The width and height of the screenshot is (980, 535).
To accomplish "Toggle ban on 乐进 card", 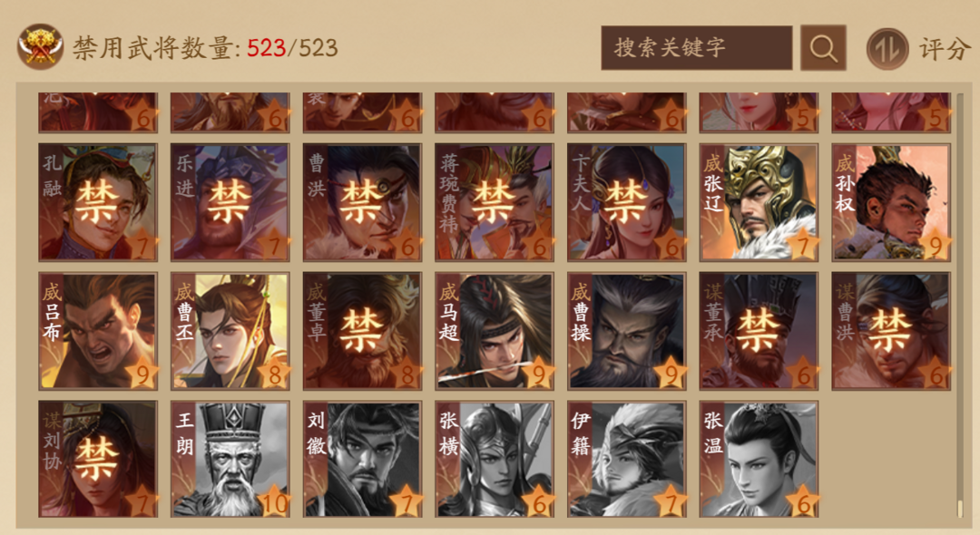I will 230,202.
